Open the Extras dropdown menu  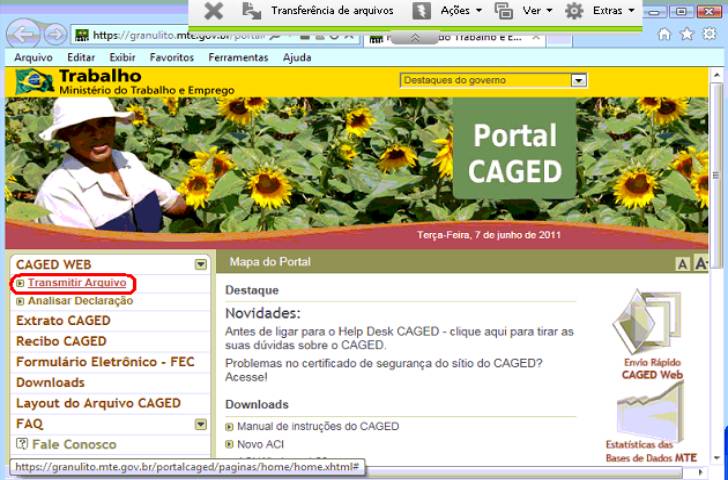point(613,11)
